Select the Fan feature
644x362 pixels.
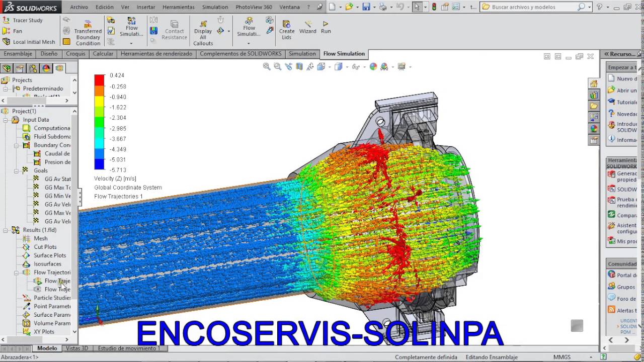pyautogui.click(x=13, y=31)
